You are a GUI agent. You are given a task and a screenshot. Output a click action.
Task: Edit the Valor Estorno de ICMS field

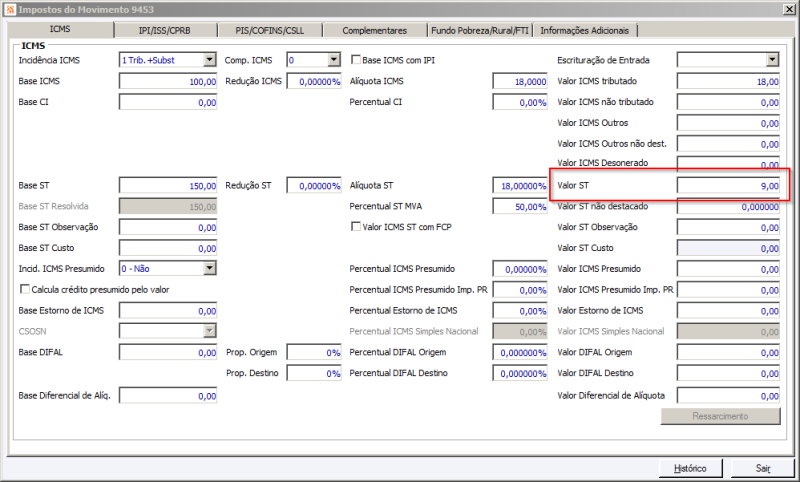pyautogui.click(x=728, y=311)
